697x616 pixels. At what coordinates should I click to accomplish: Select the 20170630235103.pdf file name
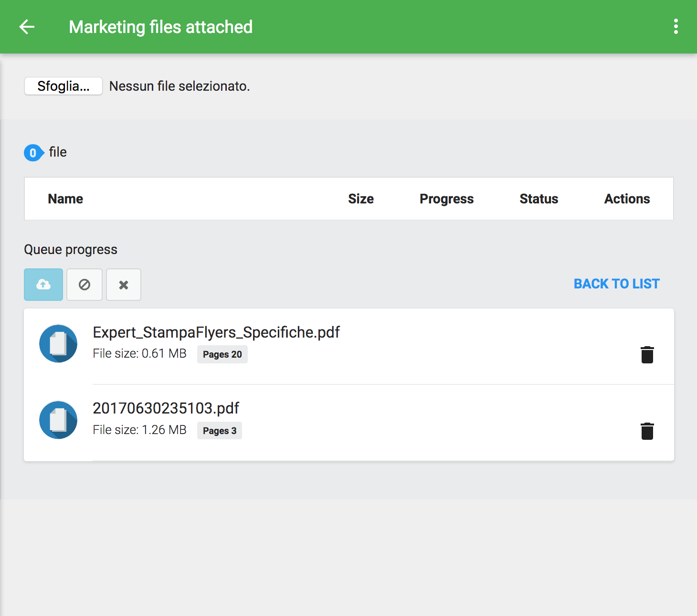pyautogui.click(x=166, y=408)
